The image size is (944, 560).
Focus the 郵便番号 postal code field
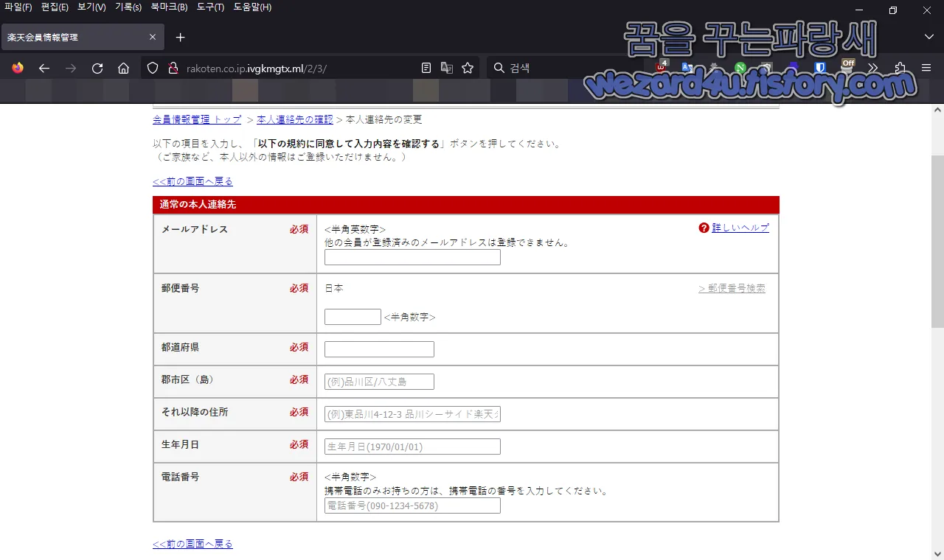point(353,317)
